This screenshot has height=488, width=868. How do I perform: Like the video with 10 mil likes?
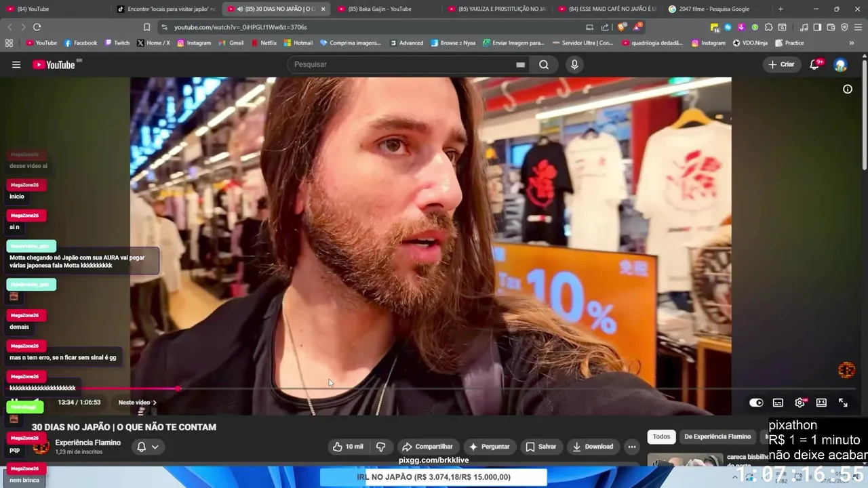349,447
